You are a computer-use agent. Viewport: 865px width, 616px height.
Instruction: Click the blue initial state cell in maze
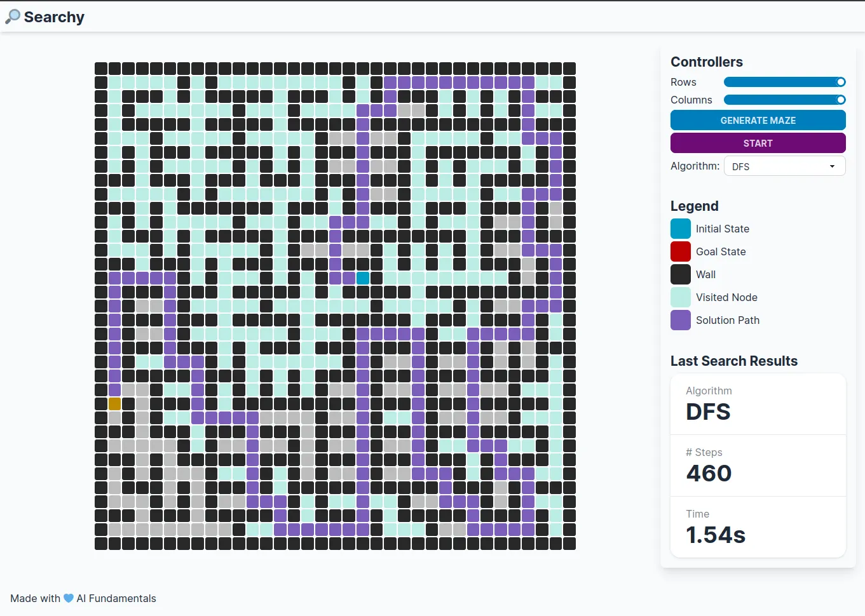coord(363,278)
